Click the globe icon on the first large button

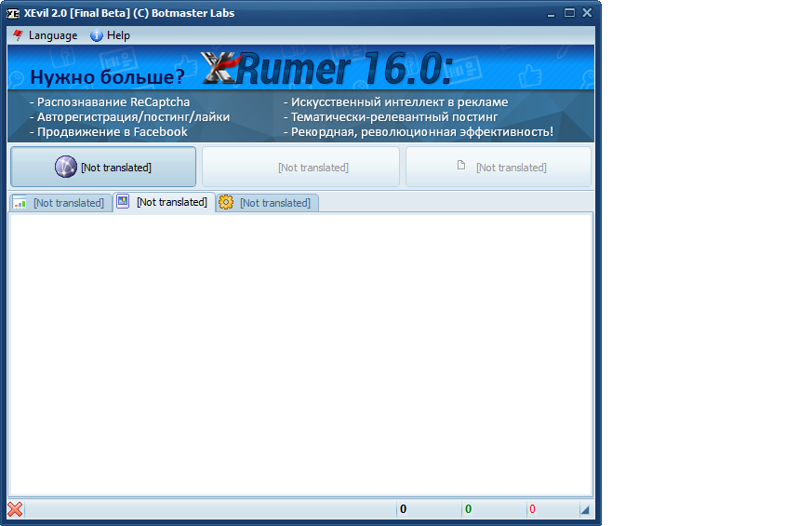66,167
